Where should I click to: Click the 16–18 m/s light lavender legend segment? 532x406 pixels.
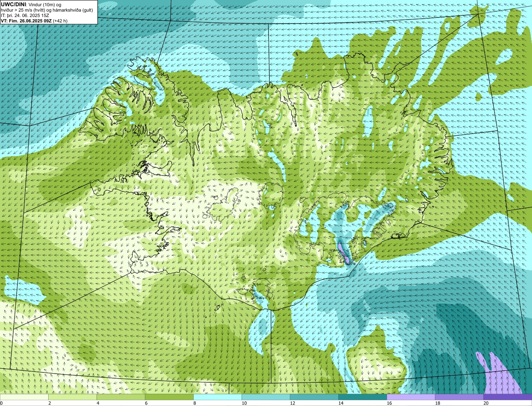(411, 397)
